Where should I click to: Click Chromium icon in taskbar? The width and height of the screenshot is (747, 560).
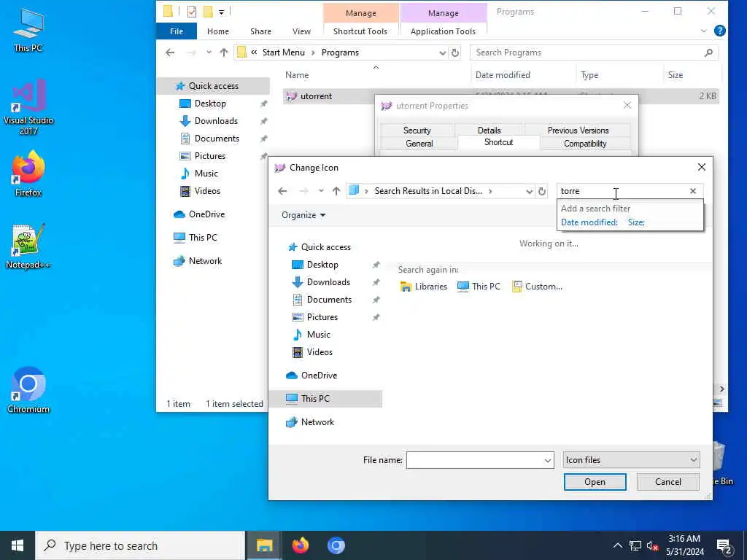336,545
